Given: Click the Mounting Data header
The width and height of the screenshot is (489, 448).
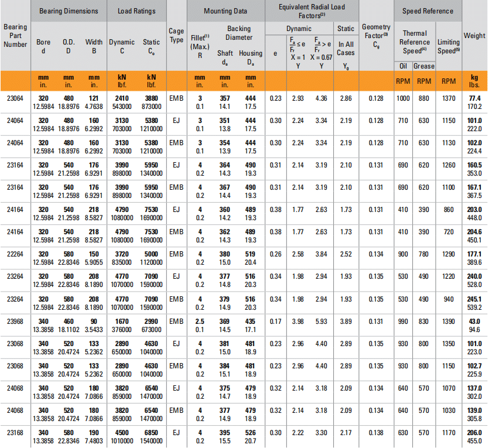Looking at the screenshot, I should [225, 11].
